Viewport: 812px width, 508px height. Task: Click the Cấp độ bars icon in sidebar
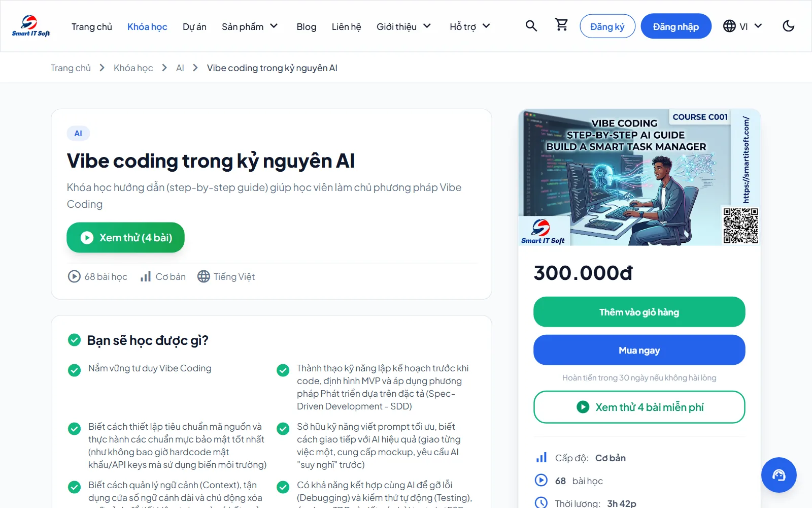point(542,458)
